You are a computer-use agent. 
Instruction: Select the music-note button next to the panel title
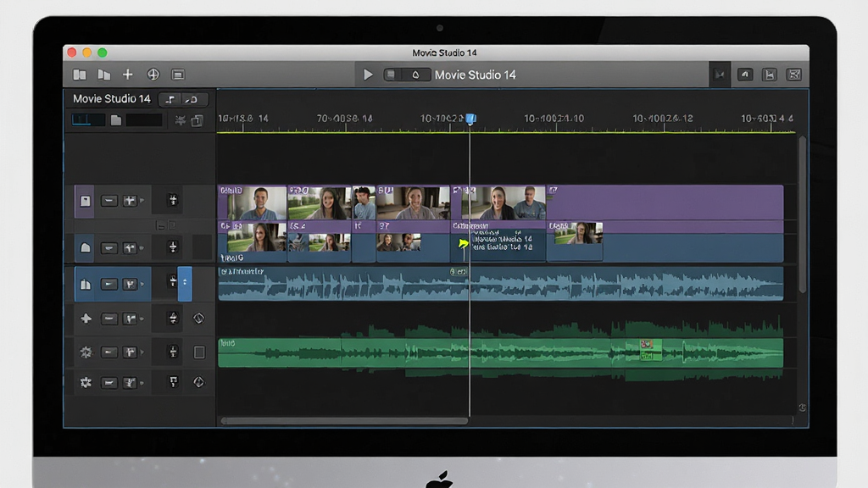coord(170,100)
